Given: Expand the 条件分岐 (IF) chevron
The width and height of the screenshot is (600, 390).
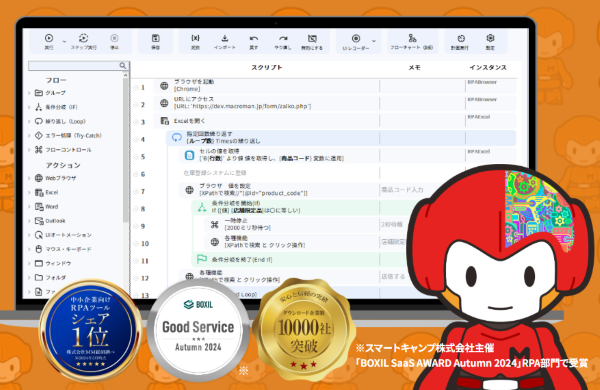Looking at the screenshot, I should click(x=29, y=107).
